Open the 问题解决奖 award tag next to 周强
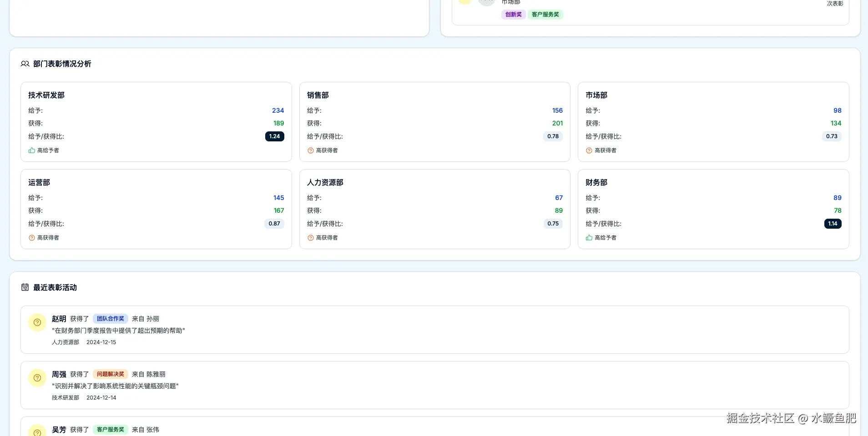The image size is (868, 436). [x=110, y=374]
